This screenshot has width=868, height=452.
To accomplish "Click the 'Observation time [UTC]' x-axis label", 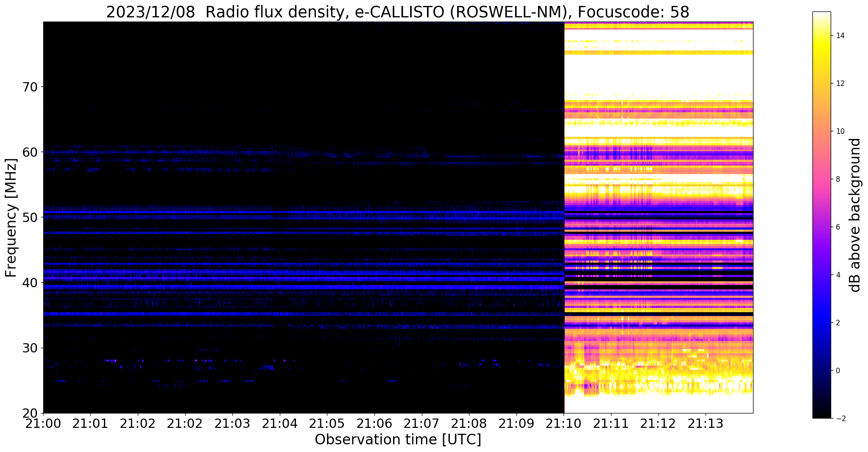I will [398, 439].
